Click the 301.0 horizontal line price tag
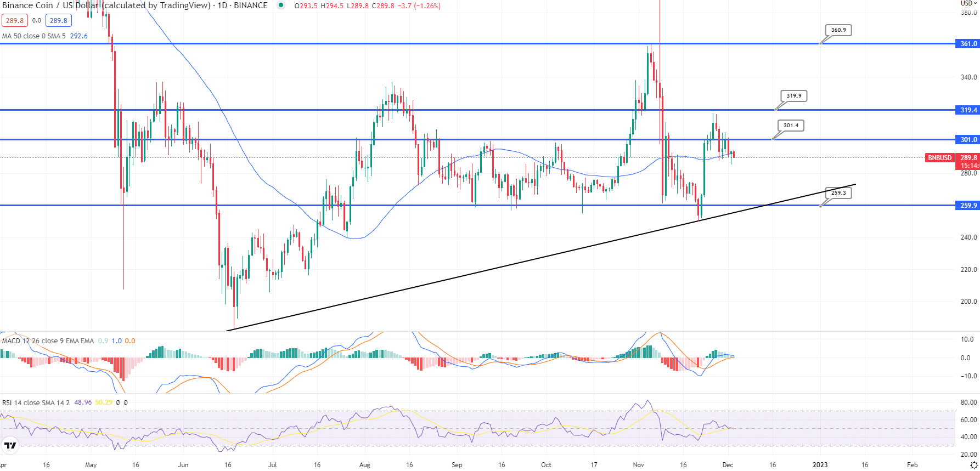980x471 pixels. pos(968,140)
